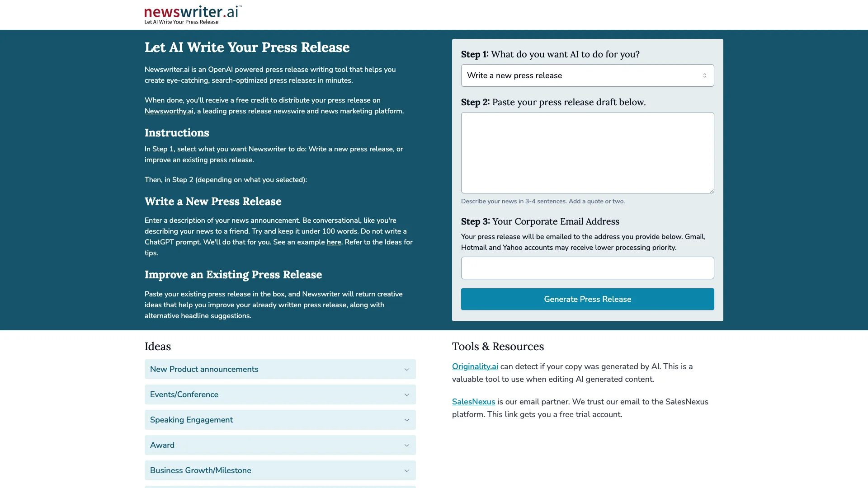The height and width of the screenshot is (488, 868).
Task: Click the Generate Press Release button
Action: [x=587, y=299]
